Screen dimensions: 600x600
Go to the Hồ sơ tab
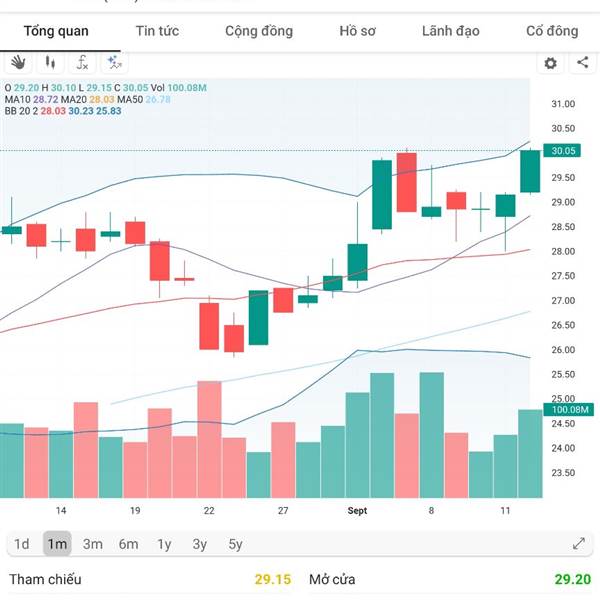[x=357, y=31]
